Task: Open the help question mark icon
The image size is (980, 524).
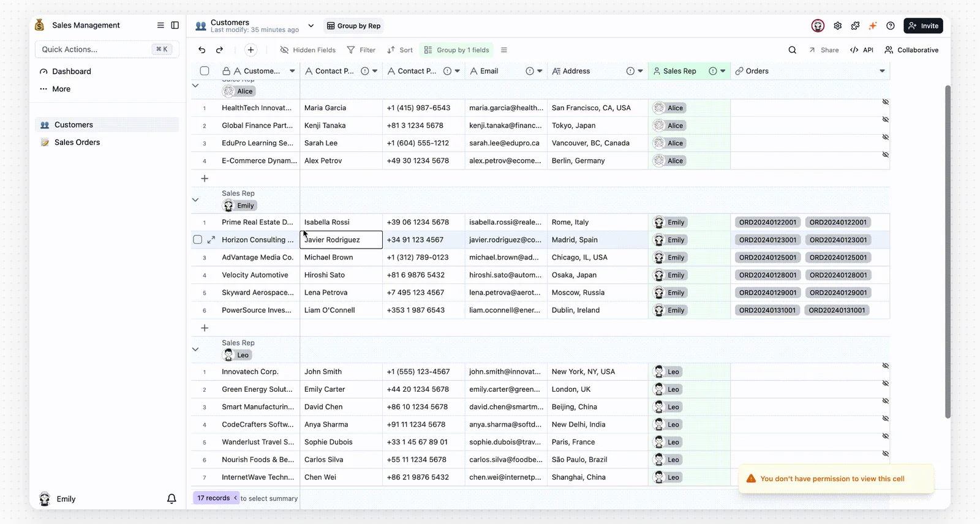Action: click(891, 26)
